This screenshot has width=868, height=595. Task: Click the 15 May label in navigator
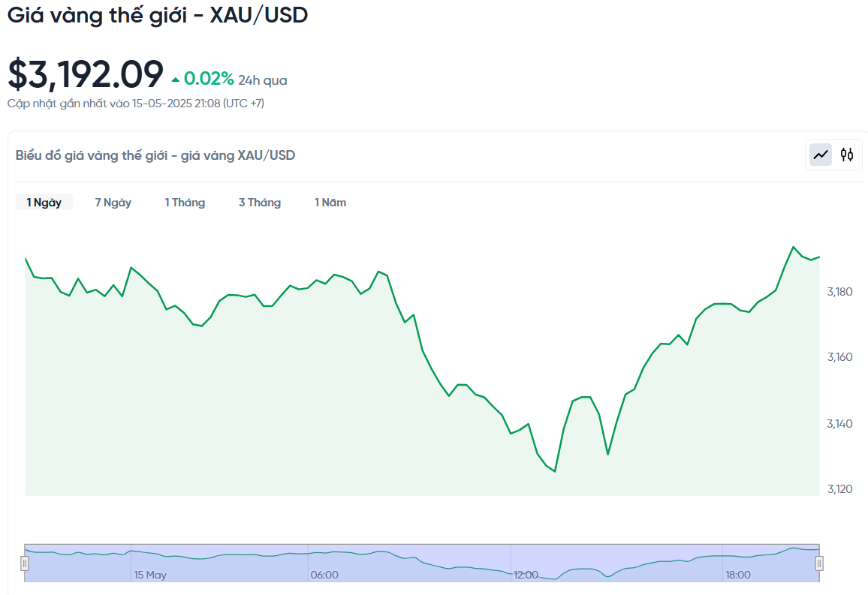tap(150, 575)
